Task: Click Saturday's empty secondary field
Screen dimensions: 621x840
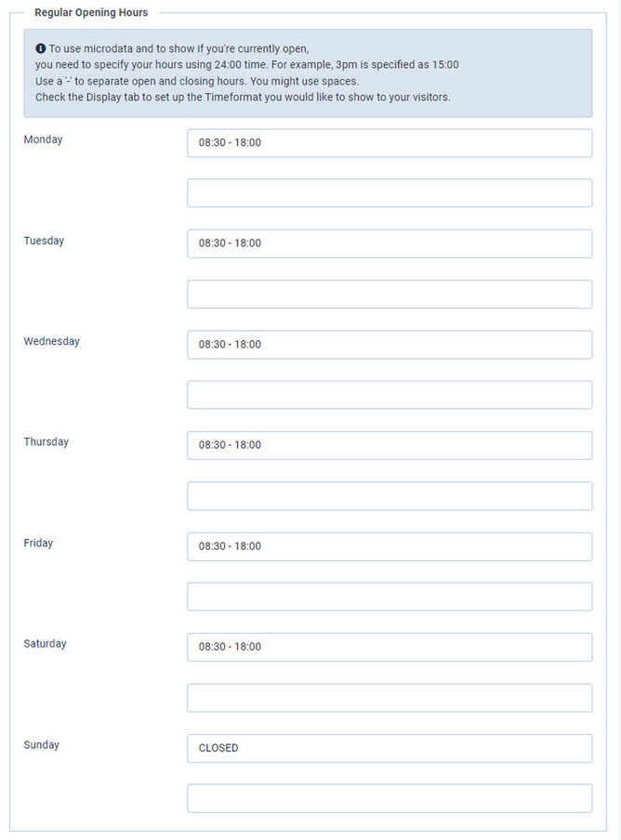Action: [389, 697]
